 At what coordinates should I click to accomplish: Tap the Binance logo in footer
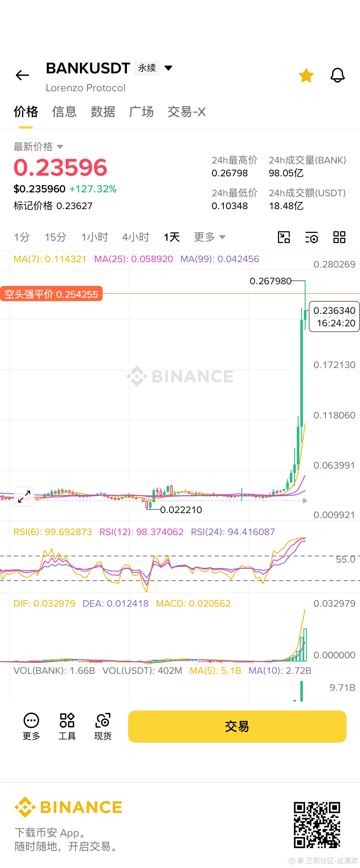pyautogui.click(x=68, y=807)
